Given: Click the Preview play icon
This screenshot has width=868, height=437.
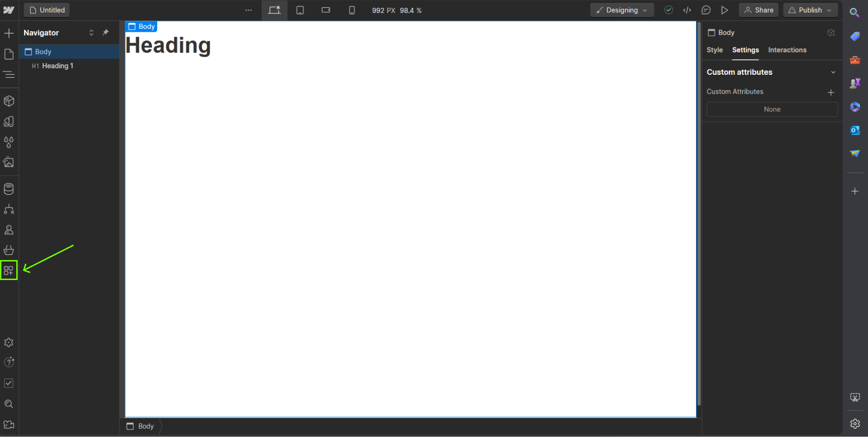Looking at the screenshot, I should (724, 10).
